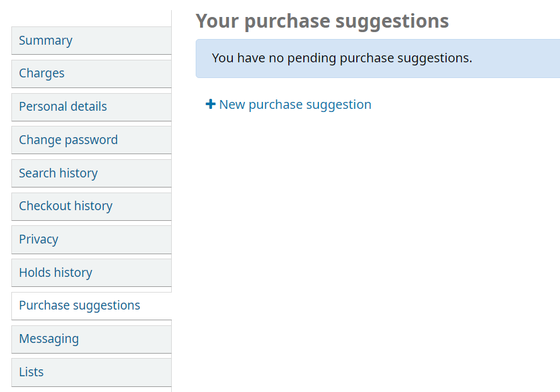This screenshot has width=560, height=392.
Task: Click the word "history" in Holds history
Action: pos(72,272)
